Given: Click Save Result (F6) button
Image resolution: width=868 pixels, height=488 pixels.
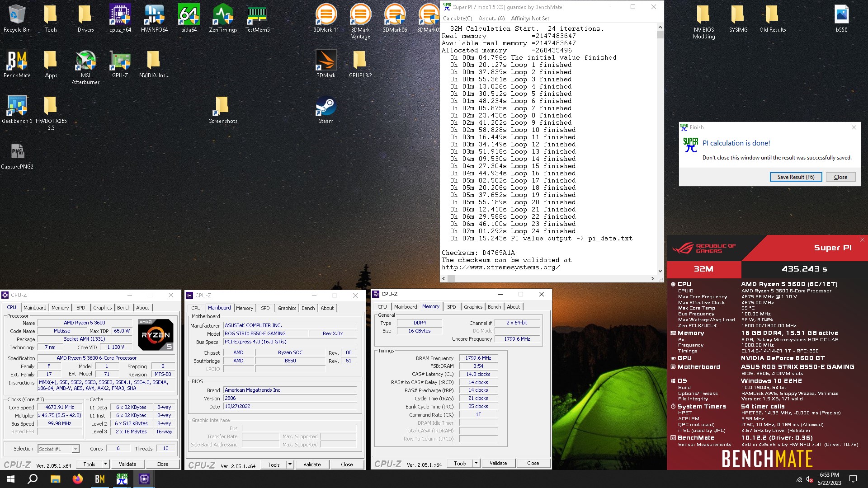Looking at the screenshot, I should (796, 177).
